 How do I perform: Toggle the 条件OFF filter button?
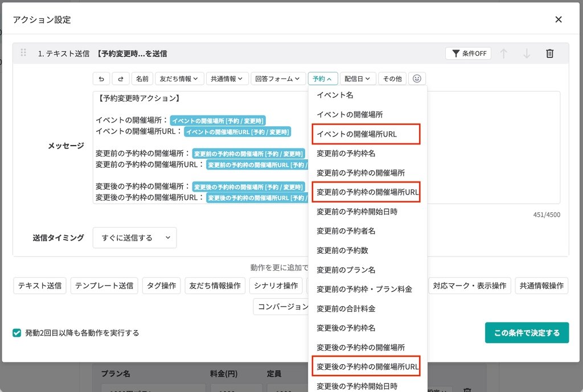click(469, 53)
